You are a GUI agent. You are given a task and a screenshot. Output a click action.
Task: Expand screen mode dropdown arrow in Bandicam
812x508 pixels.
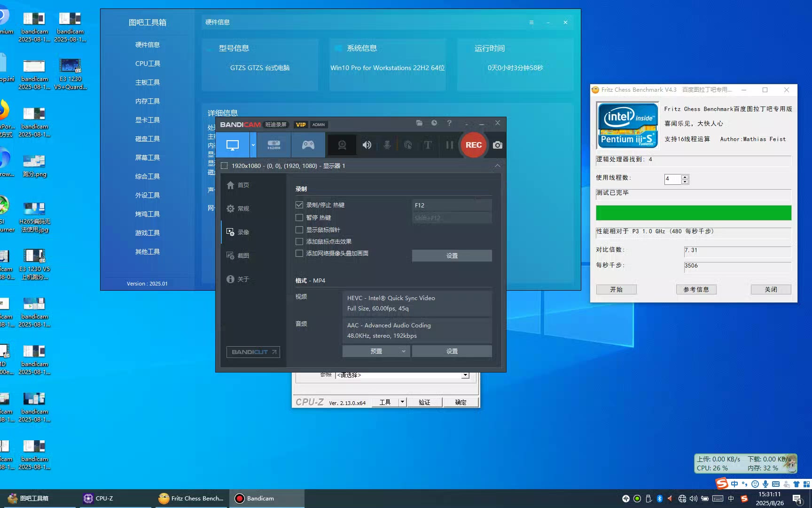pyautogui.click(x=253, y=145)
